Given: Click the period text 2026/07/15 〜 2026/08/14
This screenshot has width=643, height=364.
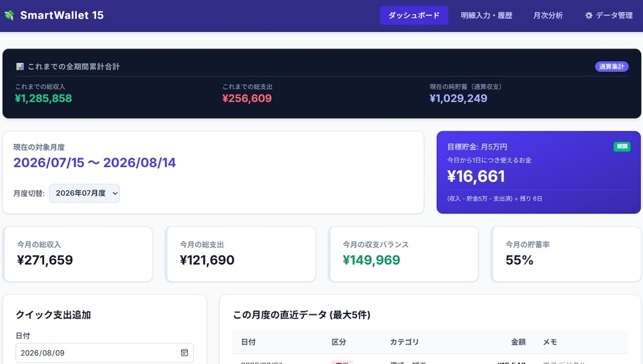Looking at the screenshot, I should pos(95,163).
